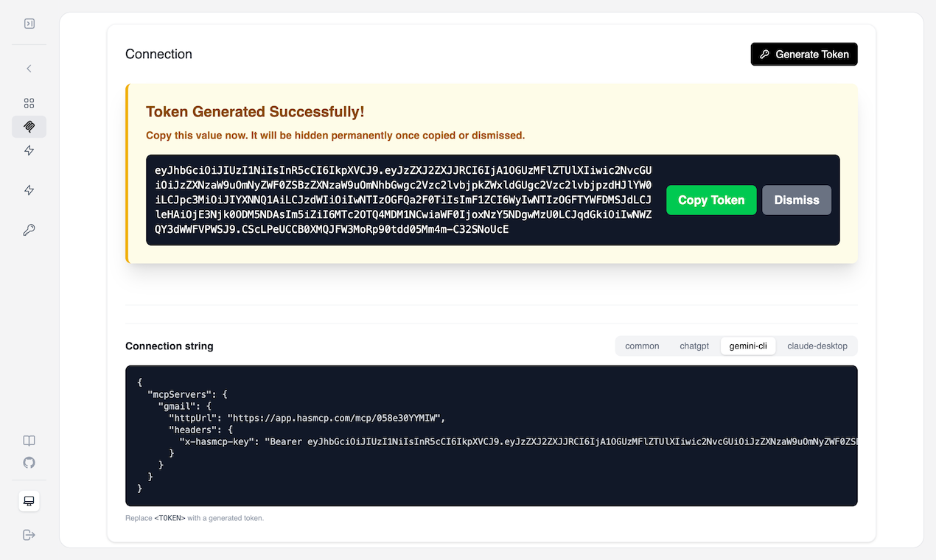Viewport: 936px width, 560px height.
Task: Collapse the sidebar with the back chevron
Action: tap(29, 68)
